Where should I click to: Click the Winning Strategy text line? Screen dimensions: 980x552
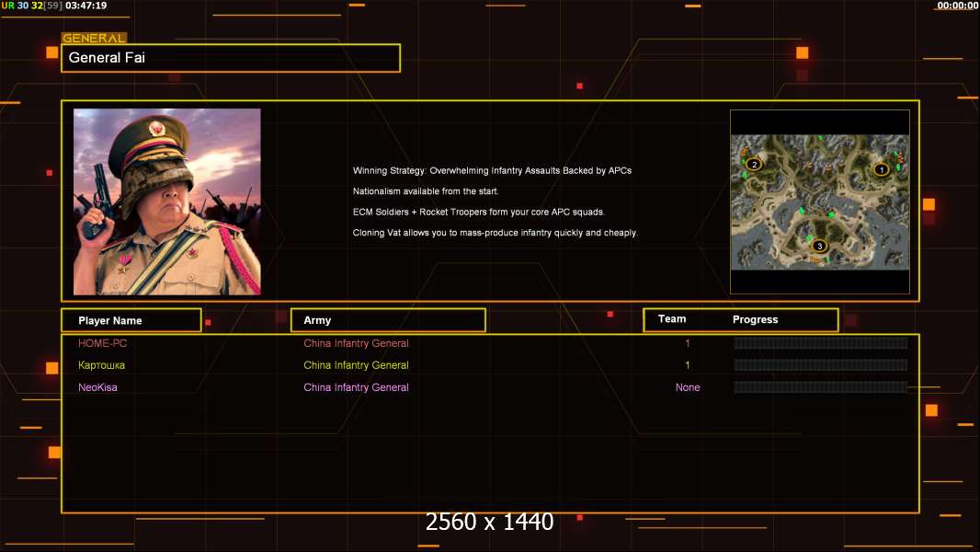point(492,170)
